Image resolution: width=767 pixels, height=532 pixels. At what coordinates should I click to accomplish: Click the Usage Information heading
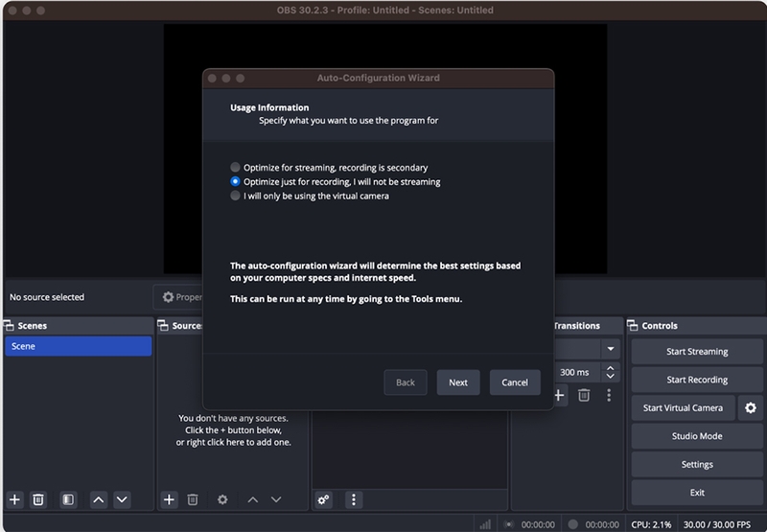[269, 107]
